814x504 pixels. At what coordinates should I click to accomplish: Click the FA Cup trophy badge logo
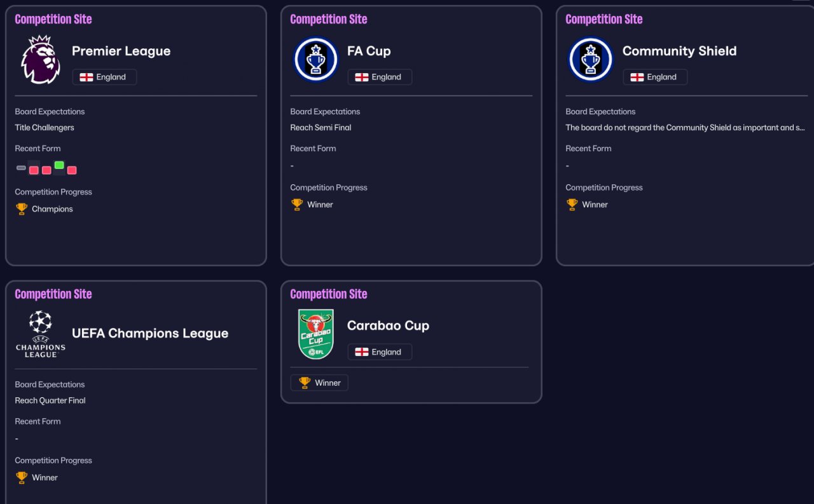(316, 59)
